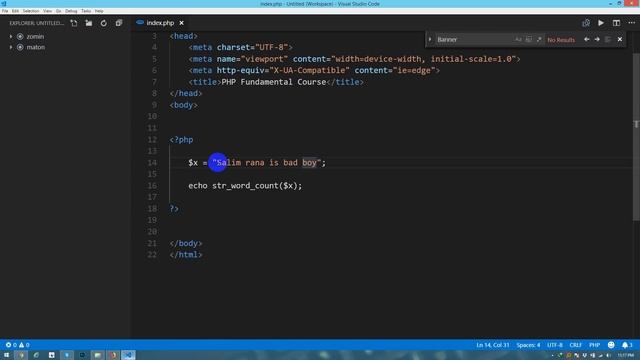Screen dimensions: 640x360
Task: Click Spaces: 4 indentation setting
Action: pyautogui.click(x=528, y=345)
